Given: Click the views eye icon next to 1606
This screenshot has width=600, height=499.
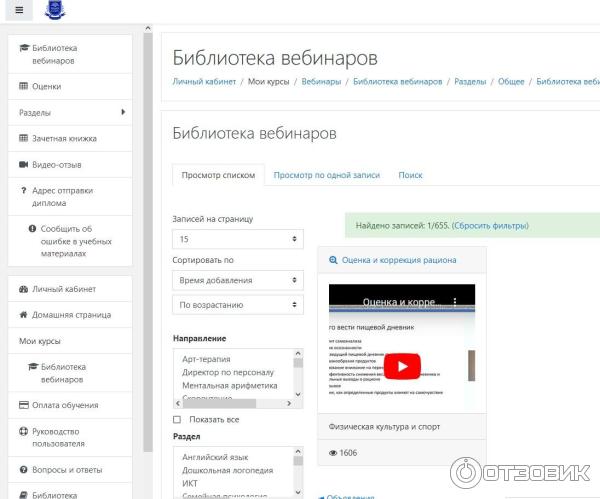Looking at the screenshot, I should 333,453.
